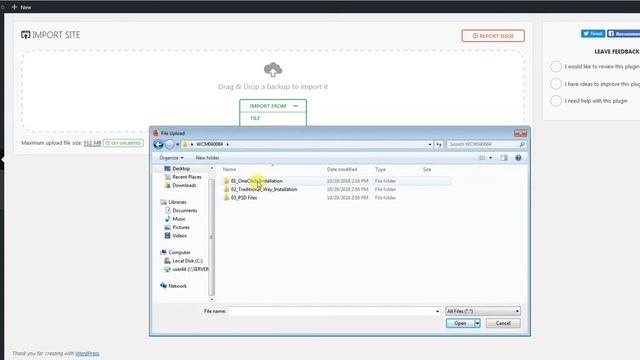
Task: Open the recent pages dropdown arrow
Action: click(x=177, y=144)
